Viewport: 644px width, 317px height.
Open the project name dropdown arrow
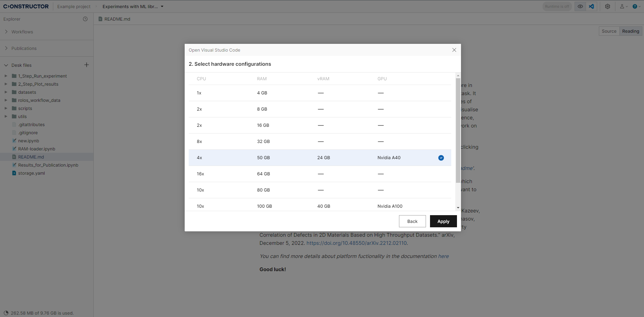[162, 6]
